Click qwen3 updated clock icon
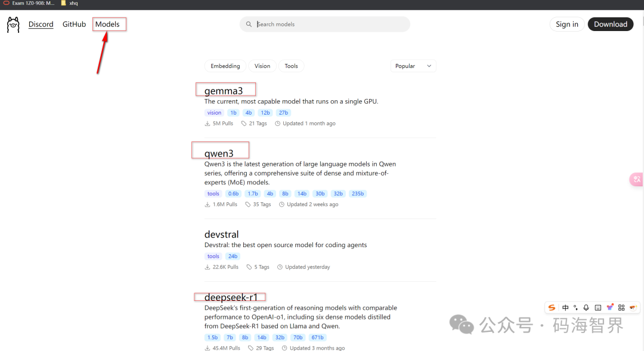Viewport: 644px width, 351px height. point(281,205)
